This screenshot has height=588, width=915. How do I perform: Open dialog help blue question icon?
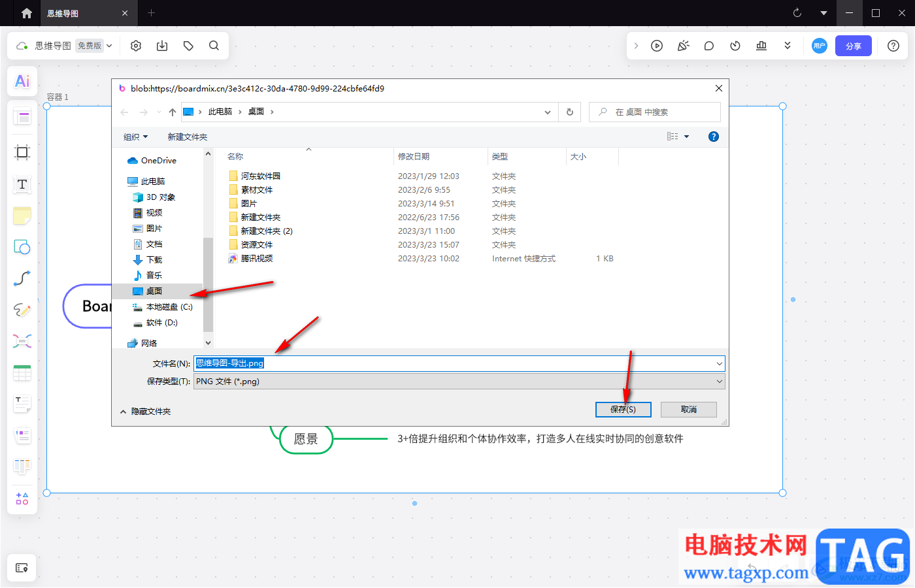click(x=714, y=137)
